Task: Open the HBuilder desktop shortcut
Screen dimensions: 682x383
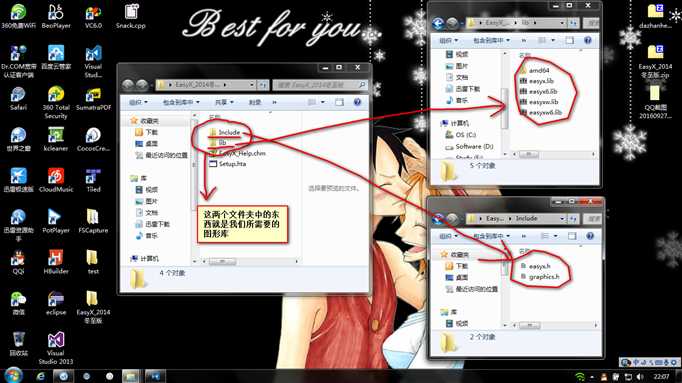Action: coord(56,262)
